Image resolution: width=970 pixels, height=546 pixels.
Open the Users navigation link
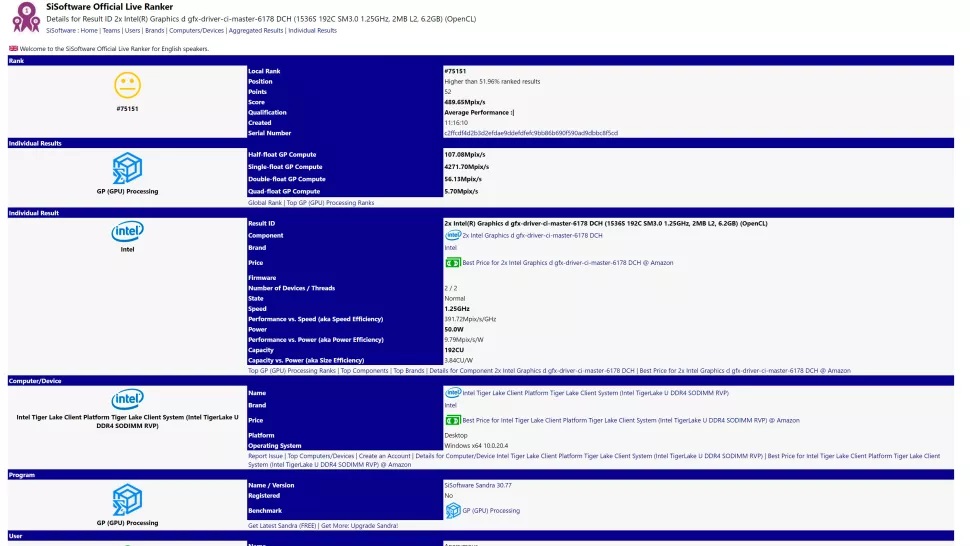tap(132, 30)
